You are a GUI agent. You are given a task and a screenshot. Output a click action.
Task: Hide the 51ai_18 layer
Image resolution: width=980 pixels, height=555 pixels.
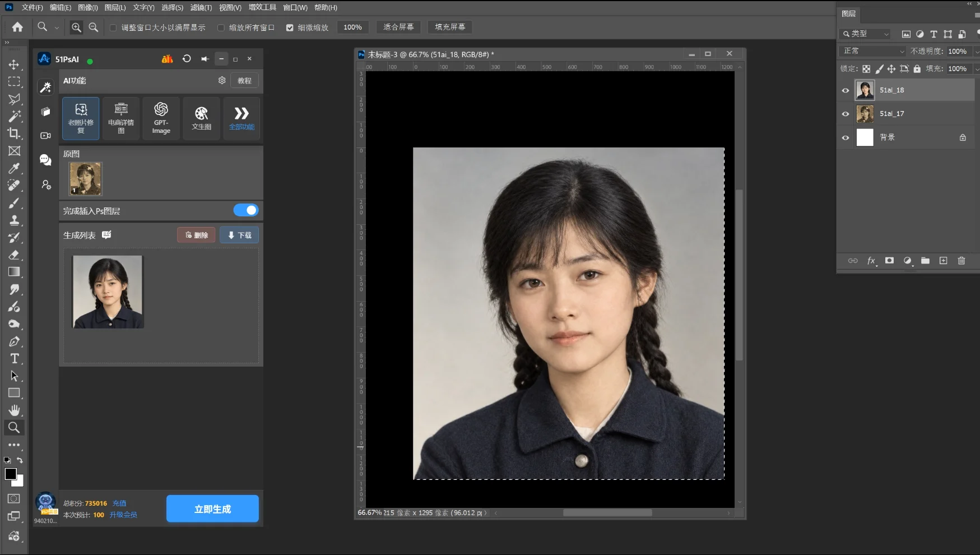846,90
